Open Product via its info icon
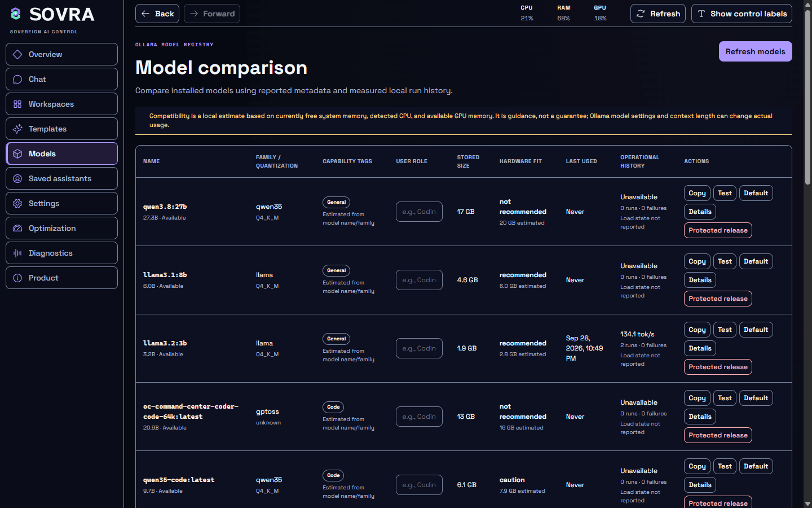This screenshot has width=812, height=508. tap(17, 278)
